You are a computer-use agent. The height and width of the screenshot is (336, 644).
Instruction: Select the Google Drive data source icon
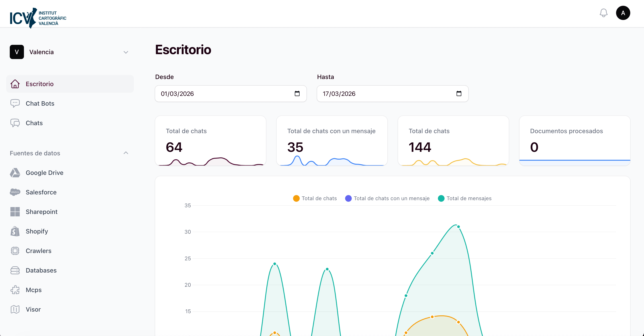[15, 172]
